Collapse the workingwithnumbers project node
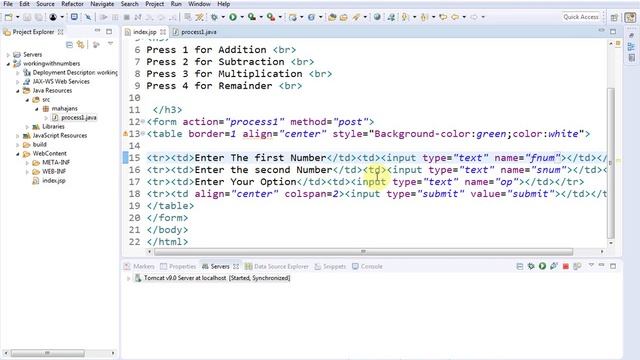 tap(8, 64)
